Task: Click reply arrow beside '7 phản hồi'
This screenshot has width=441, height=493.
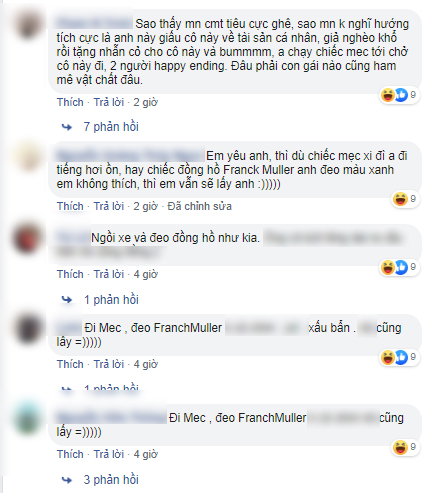Action: click(x=67, y=127)
